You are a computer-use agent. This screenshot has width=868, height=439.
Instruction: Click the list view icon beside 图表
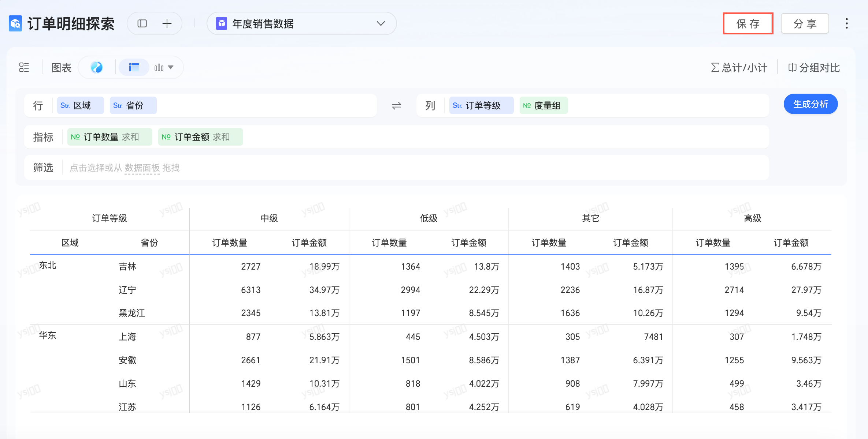click(x=24, y=67)
